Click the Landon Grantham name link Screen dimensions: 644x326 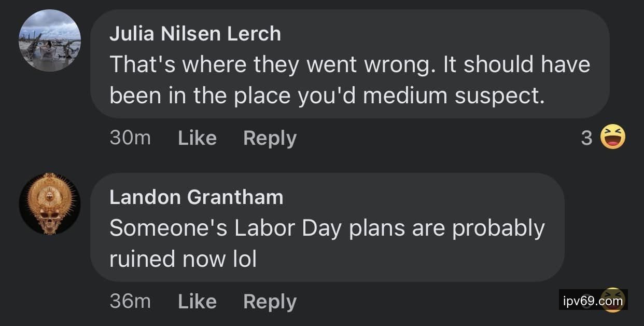(x=196, y=197)
